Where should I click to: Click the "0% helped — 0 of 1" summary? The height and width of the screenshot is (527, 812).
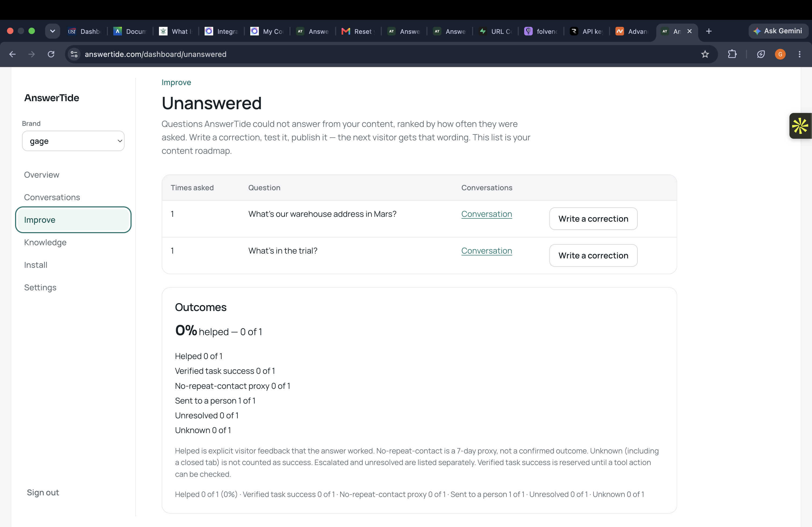pyautogui.click(x=218, y=331)
